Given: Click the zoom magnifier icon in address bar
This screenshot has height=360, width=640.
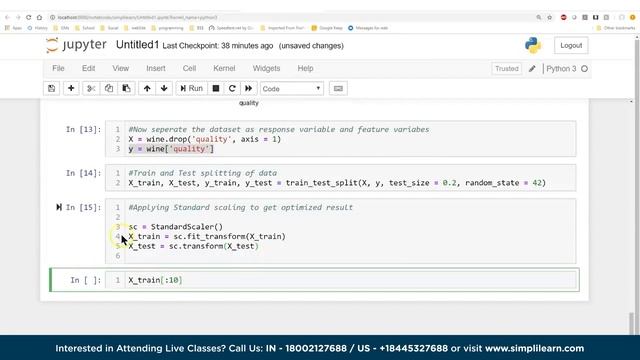Looking at the screenshot, I should (x=539, y=18).
